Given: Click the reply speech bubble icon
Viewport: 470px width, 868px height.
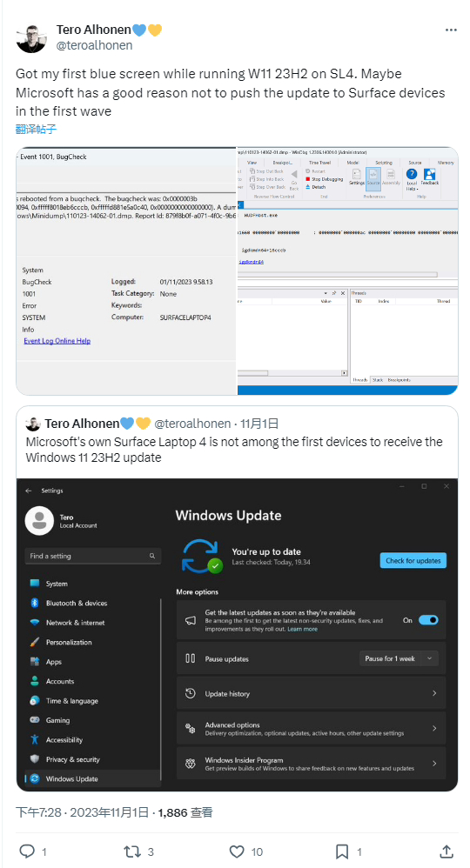Looking at the screenshot, I should (27, 851).
